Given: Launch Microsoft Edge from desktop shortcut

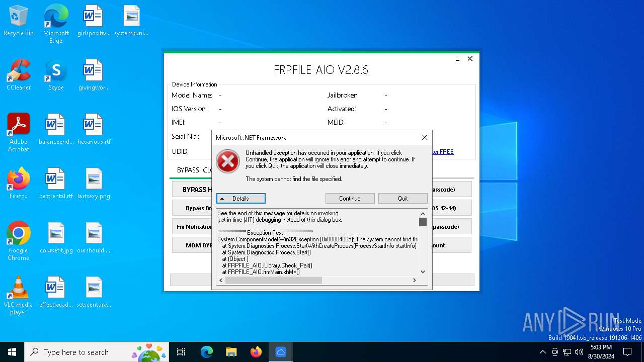Looking at the screenshot, I should pos(56,24).
